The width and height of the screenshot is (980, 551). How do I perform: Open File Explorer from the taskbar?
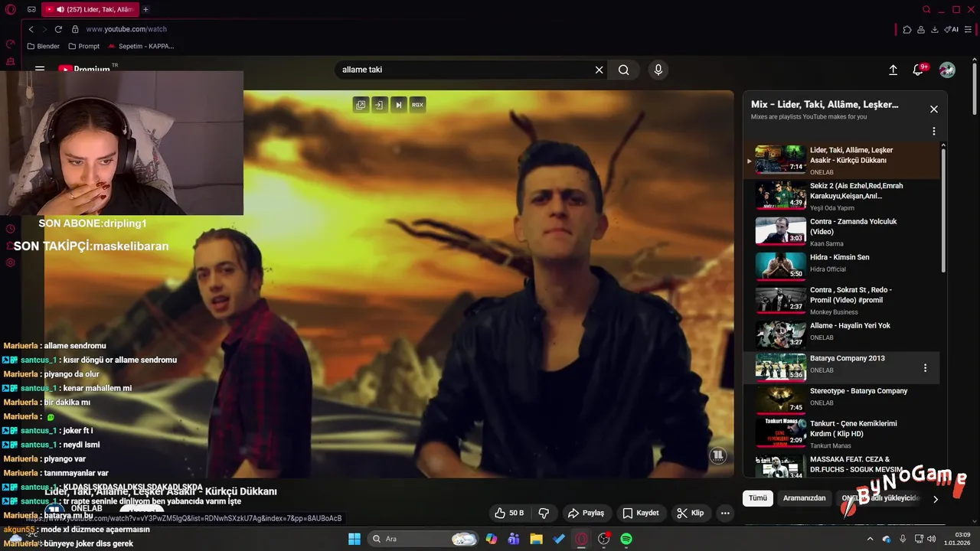(536, 539)
